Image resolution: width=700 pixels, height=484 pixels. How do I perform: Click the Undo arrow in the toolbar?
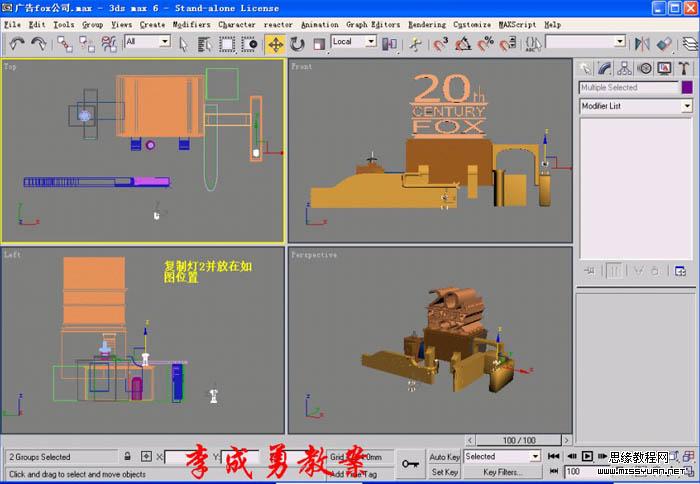coord(17,44)
